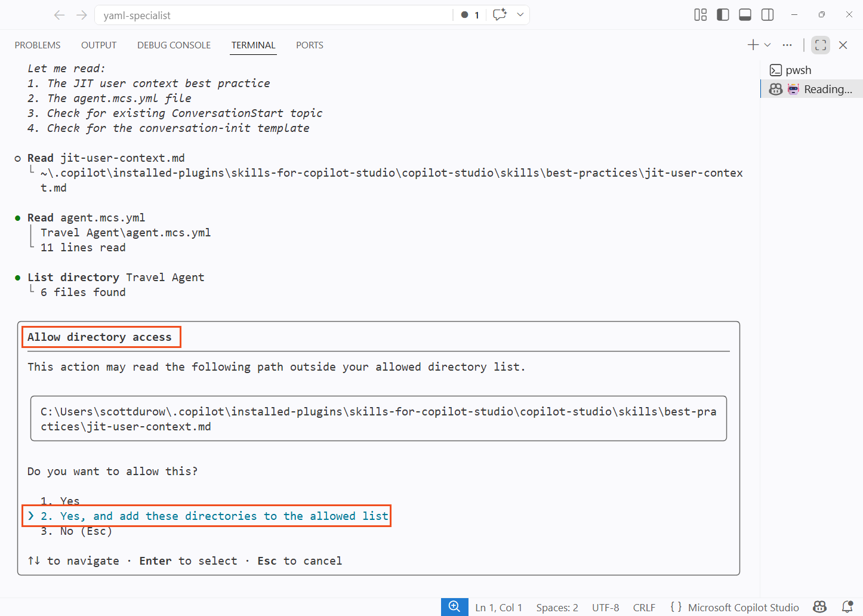This screenshot has width=863, height=616.
Task: Open the notifications bell in status bar
Action: (x=847, y=607)
